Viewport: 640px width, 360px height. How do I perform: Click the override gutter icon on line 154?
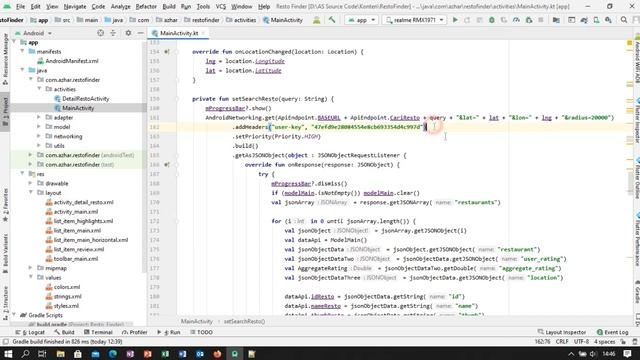point(167,52)
